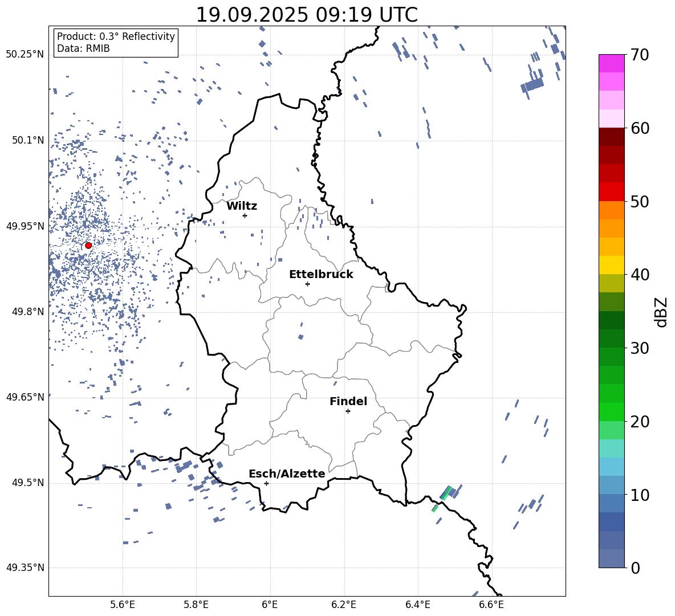Click the 5.8°E longitude label
The height and width of the screenshot is (616, 675).
pyautogui.click(x=196, y=605)
